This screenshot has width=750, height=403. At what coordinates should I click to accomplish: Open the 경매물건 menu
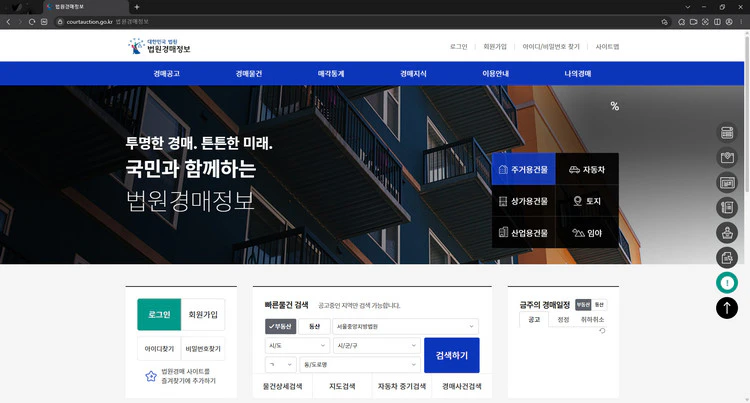[249, 74]
